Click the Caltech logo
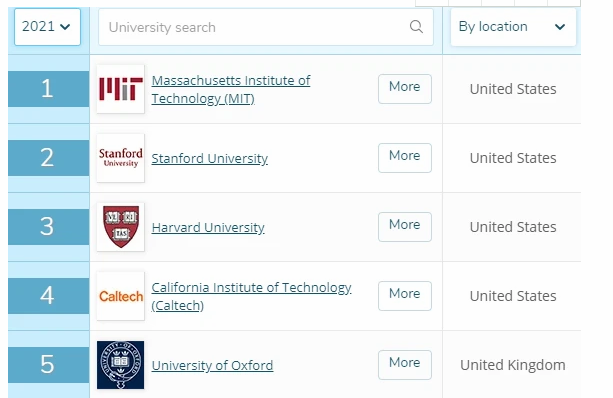The image size is (613, 398). [120, 296]
